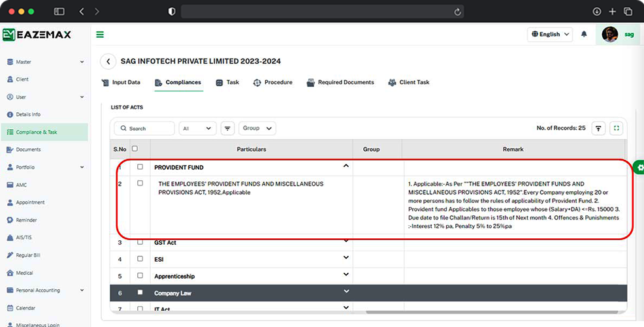Switch to the Task tab
Viewport: 644px width, 327px height.
[x=227, y=82]
